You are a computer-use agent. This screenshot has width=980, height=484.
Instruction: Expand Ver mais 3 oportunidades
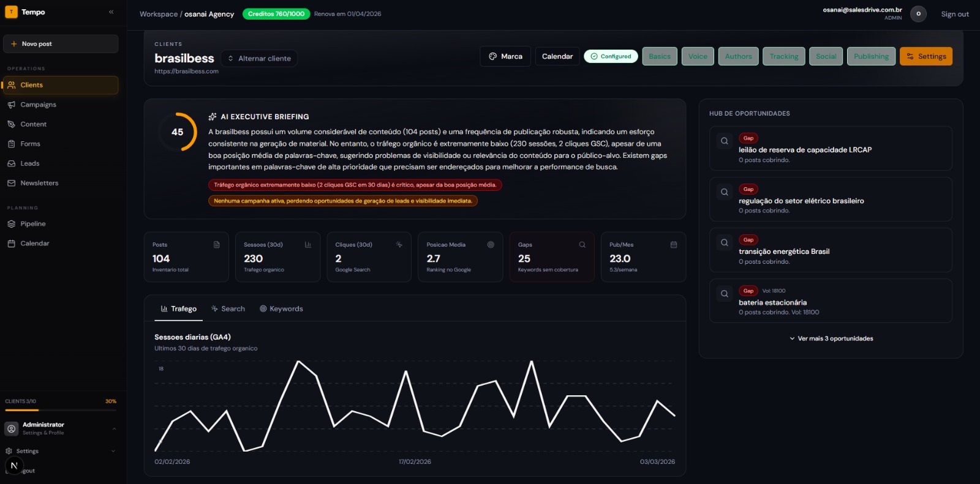click(831, 338)
